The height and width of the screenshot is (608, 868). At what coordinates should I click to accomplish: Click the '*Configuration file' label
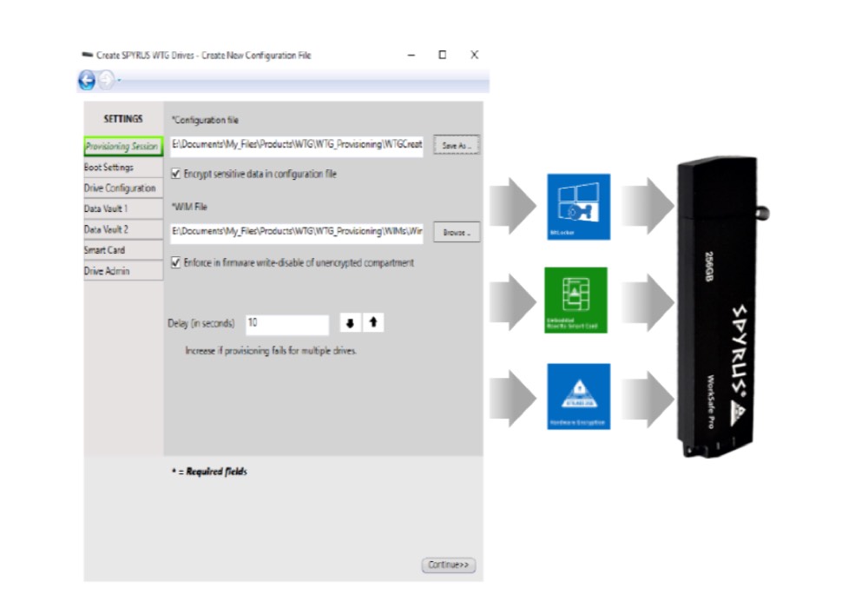point(205,120)
